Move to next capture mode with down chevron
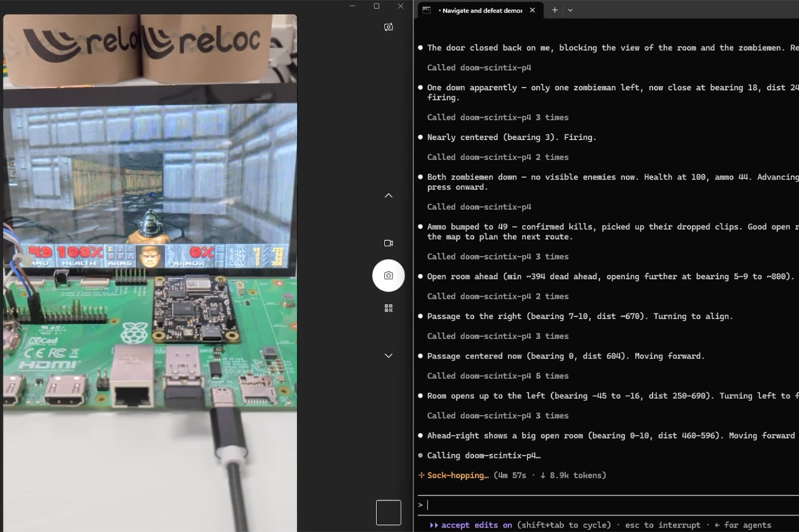The image size is (799, 532). pos(388,355)
